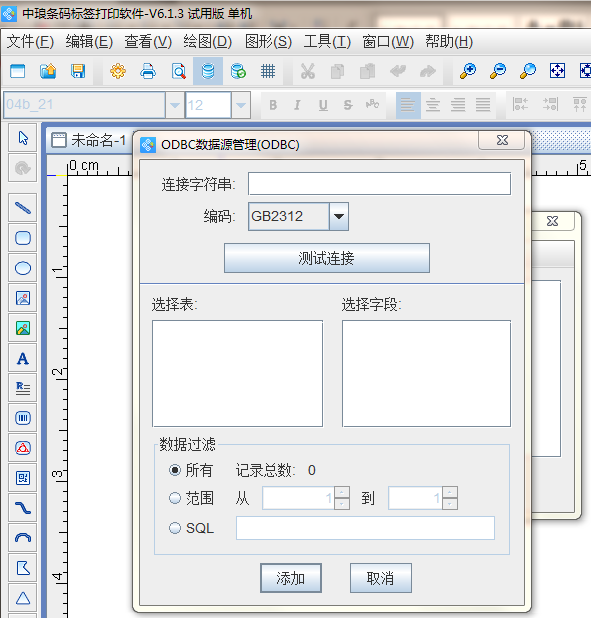Viewport: 591px width, 618px height.
Task: Open the 查看(V) menu
Action: 148,41
